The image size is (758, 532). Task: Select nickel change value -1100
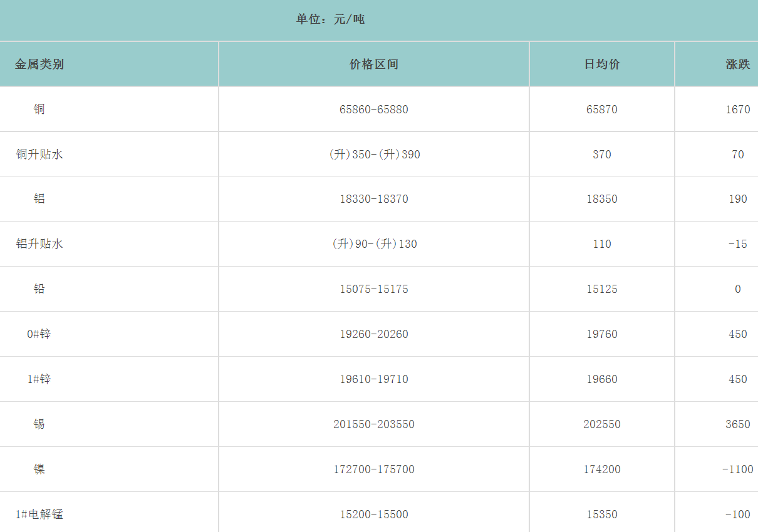pos(739,469)
